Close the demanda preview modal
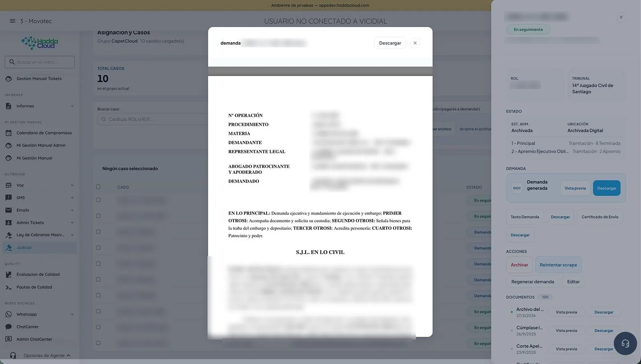The image size is (641, 364). [415, 43]
